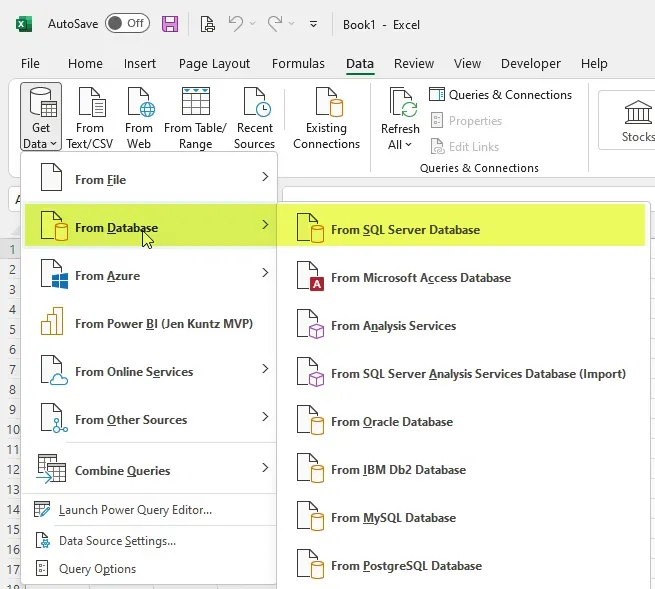Open Data Source Settings

click(x=117, y=541)
